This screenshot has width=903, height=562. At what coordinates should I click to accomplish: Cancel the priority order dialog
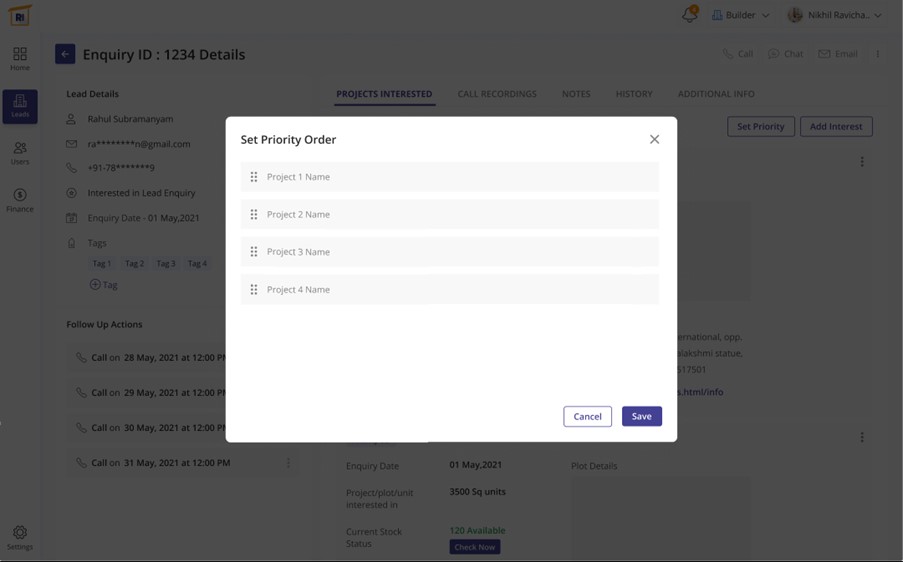click(x=587, y=416)
